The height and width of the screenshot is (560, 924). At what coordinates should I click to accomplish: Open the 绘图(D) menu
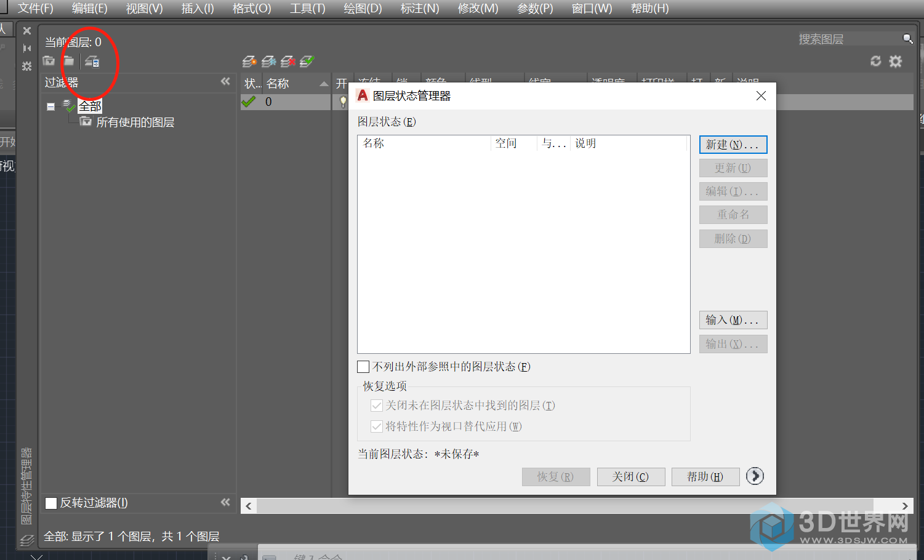pos(363,9)
